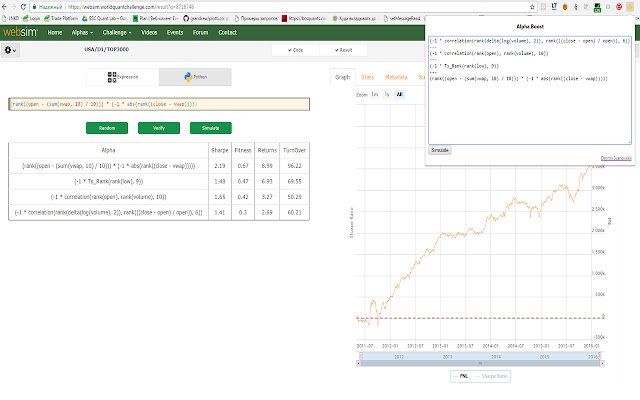Click the chart range selector band
Viewport: 640px width, 400px height.
pos(480,356)
